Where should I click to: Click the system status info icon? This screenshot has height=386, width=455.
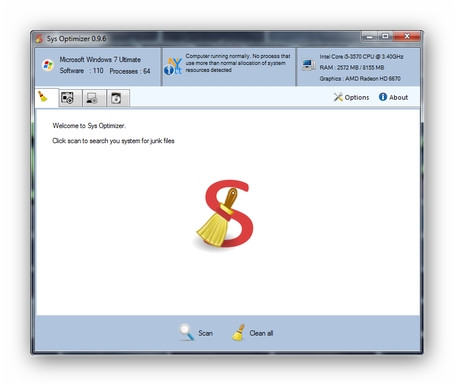173,66
